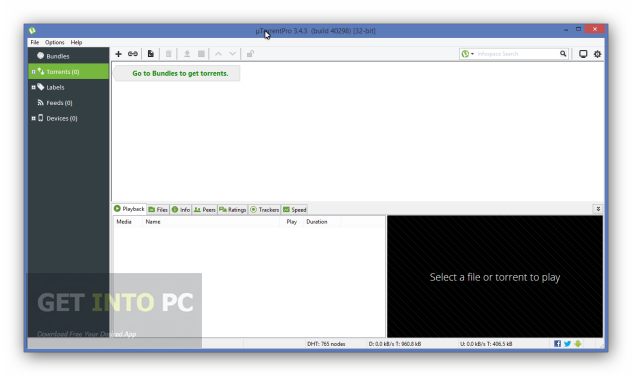Screen dimensions: 632x376
Task: Switch to the Info tab
Action: click(181, 210)
